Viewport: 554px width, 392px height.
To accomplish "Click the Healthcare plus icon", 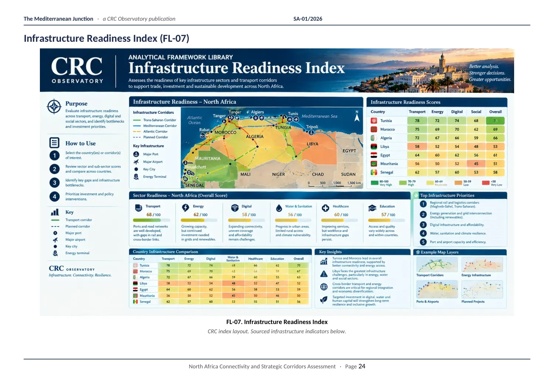I will pos(325,208).
